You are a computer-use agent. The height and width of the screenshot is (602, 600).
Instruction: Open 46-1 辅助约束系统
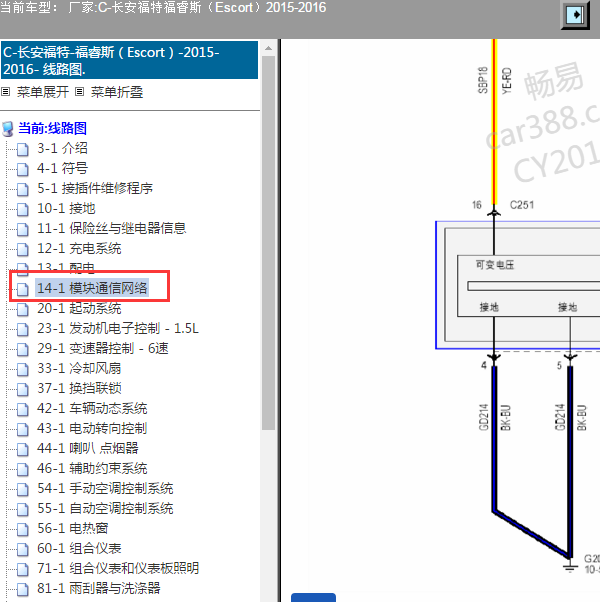[92, 468]
